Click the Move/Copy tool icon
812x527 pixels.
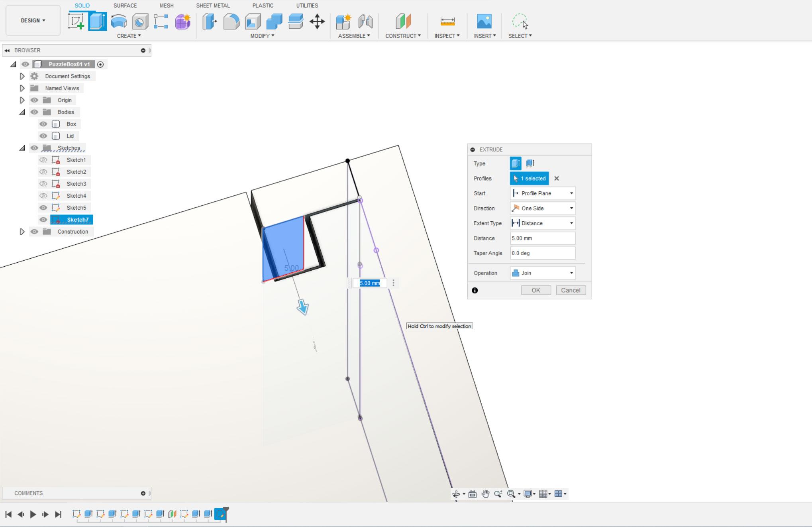click(x=318, y=21)
